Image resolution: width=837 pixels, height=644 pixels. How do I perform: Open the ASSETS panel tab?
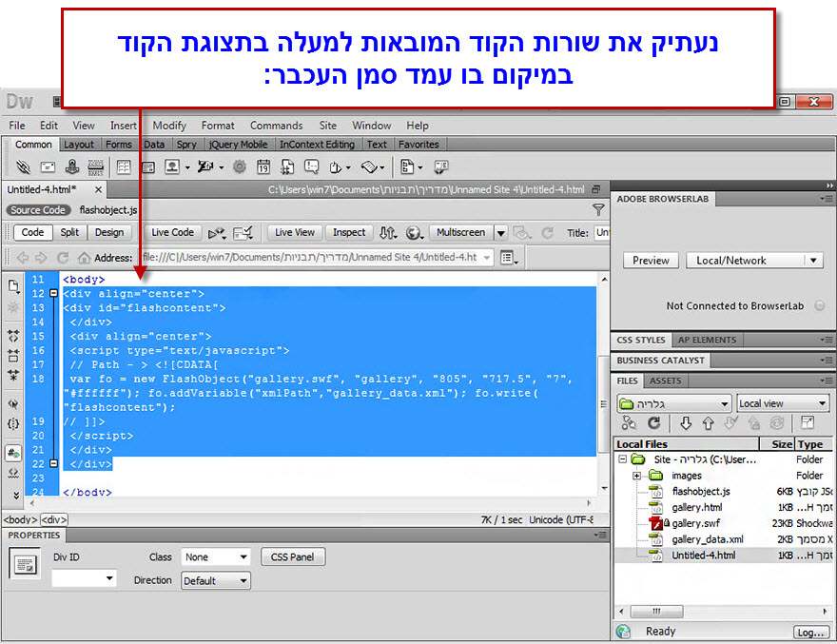[665, 381]
